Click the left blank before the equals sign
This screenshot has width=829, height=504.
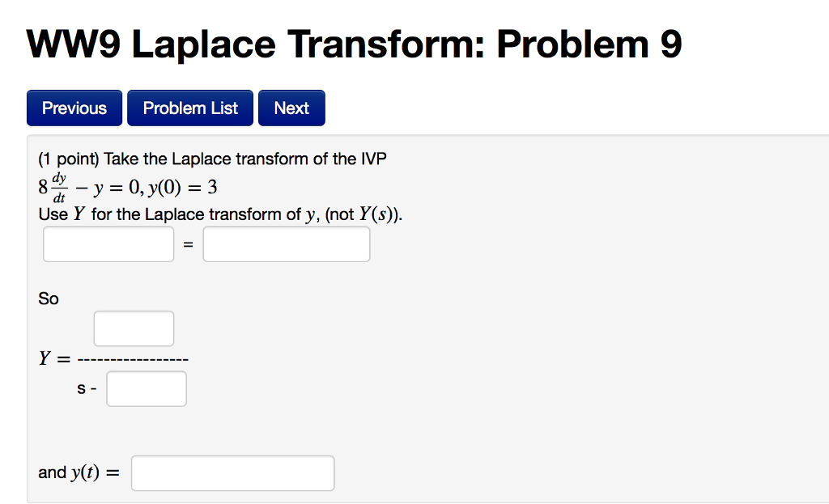point(108,244)
